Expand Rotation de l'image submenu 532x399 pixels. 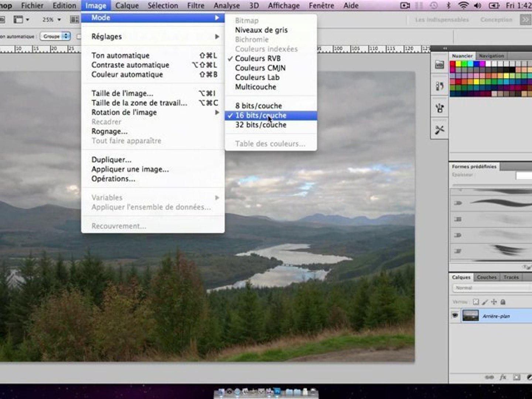[x=153, y=112]
